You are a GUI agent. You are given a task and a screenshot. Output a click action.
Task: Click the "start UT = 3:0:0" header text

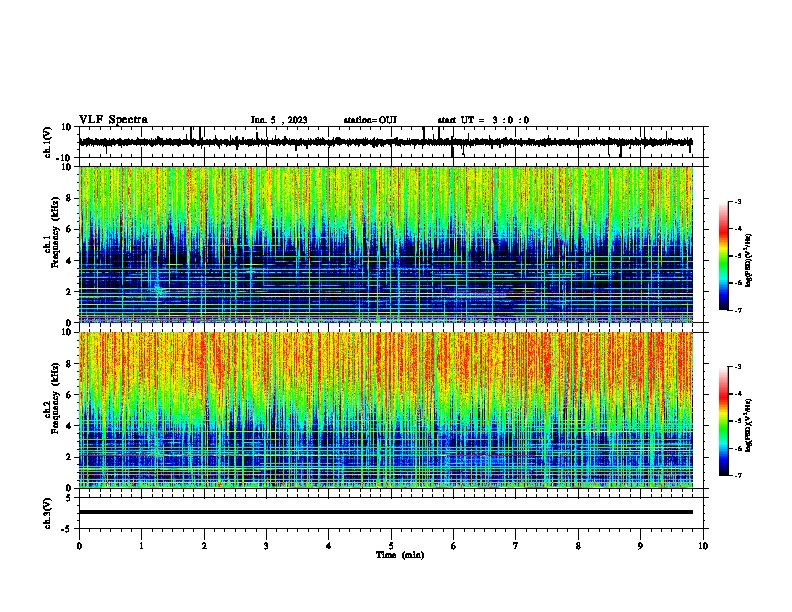483,120
